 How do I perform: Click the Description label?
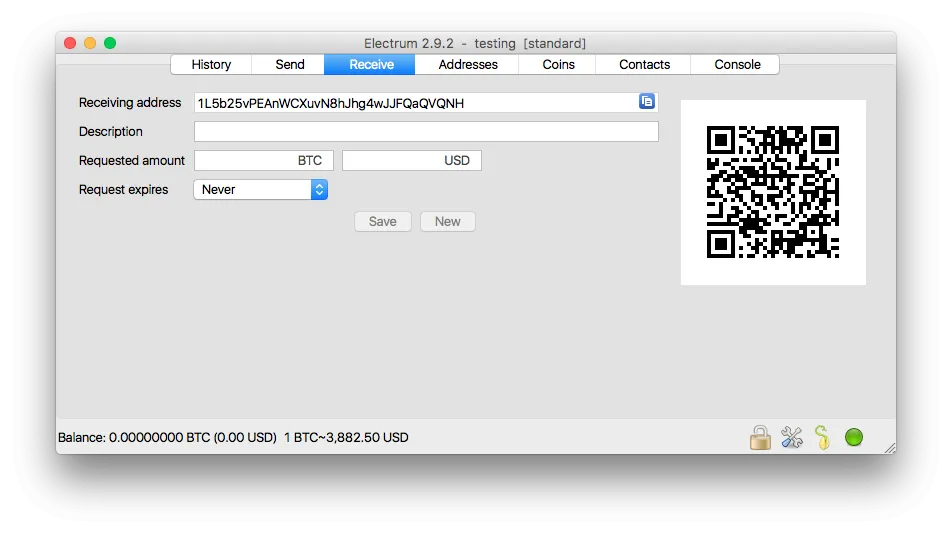pyautogui.click(x=110, y=132)
